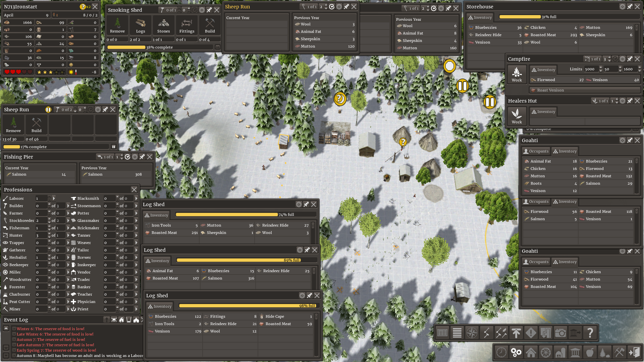
Task: Click the Campfire Work button
Action: tap(517, 74)
